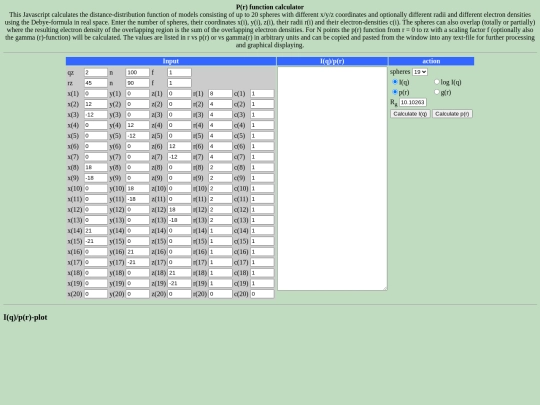This screenshot has height=405, width=540.
Task: Click the r(2) radius field
Action: point(220,104)
